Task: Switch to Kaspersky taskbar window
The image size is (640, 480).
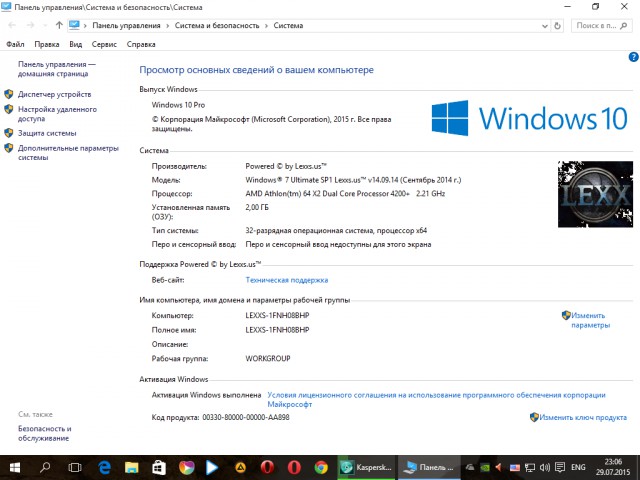Action: coord(366,468)
